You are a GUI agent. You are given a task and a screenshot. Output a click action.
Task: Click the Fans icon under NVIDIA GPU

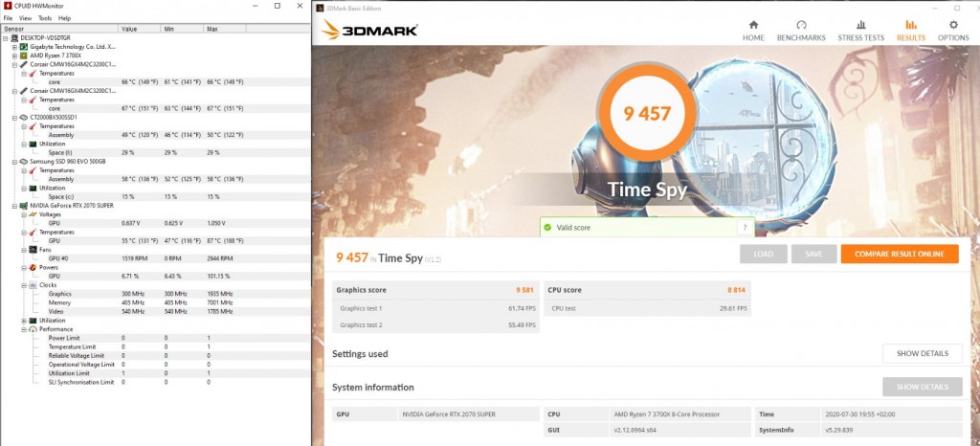(x=33, y=249)
